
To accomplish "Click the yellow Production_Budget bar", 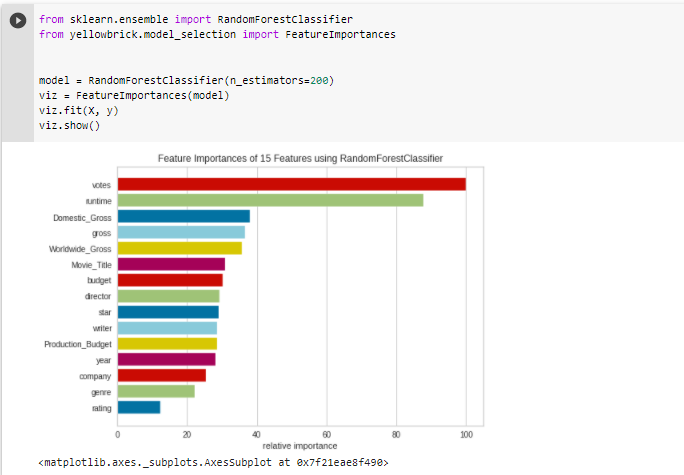I will click(167, 344).
